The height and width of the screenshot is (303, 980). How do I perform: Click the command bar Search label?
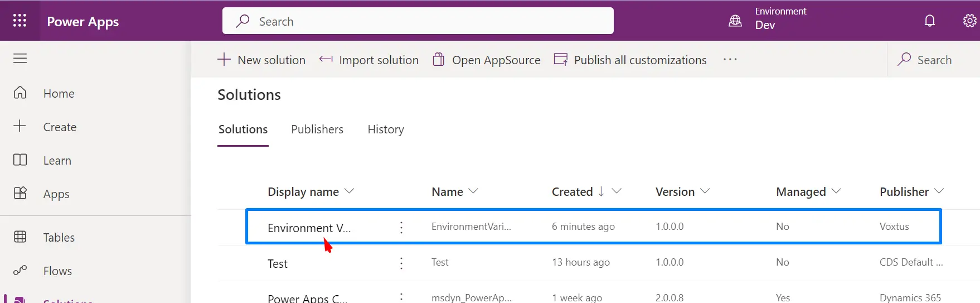tap(934, 60)
